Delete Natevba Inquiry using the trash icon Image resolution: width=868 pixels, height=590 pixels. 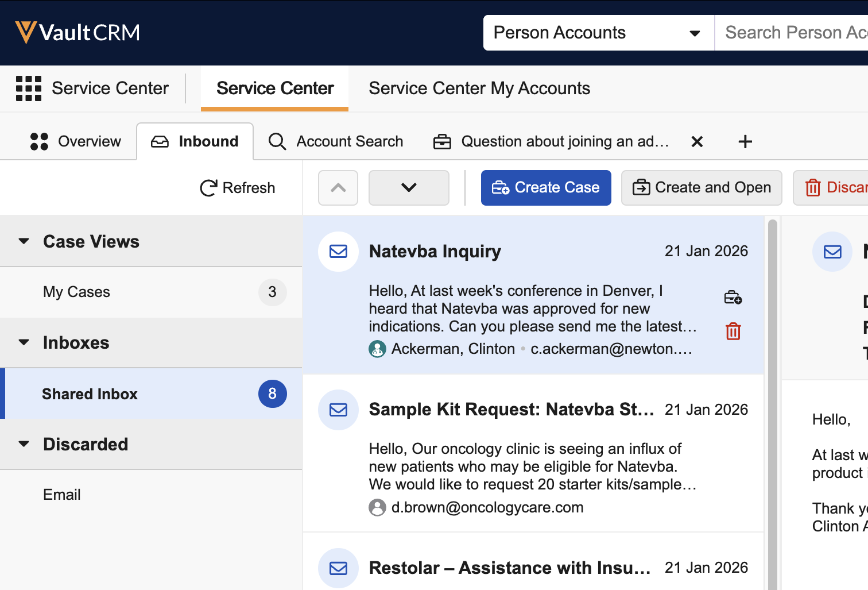tap(733, 331)
